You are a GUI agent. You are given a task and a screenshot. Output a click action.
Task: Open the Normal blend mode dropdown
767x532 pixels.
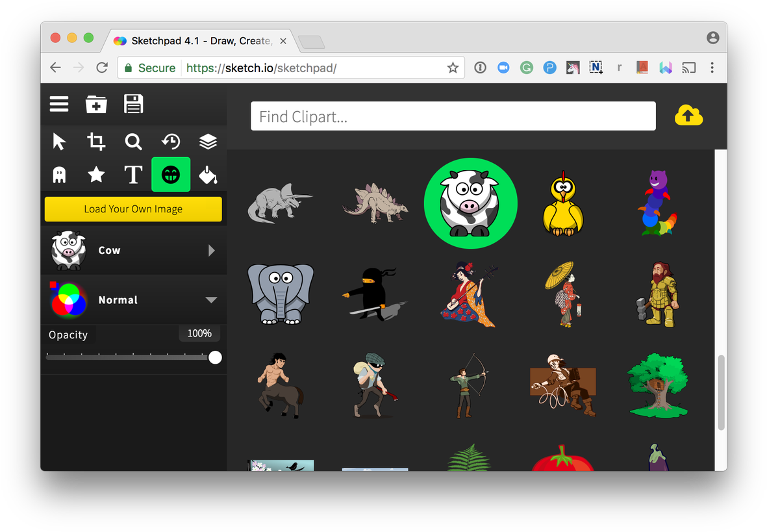[x=210, y=300]
